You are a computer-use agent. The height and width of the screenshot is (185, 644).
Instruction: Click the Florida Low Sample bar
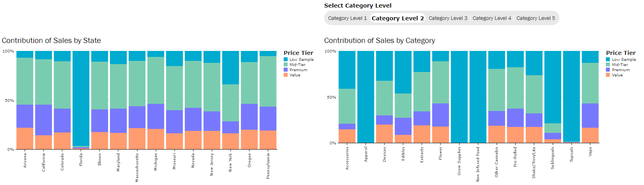[81, 98]
